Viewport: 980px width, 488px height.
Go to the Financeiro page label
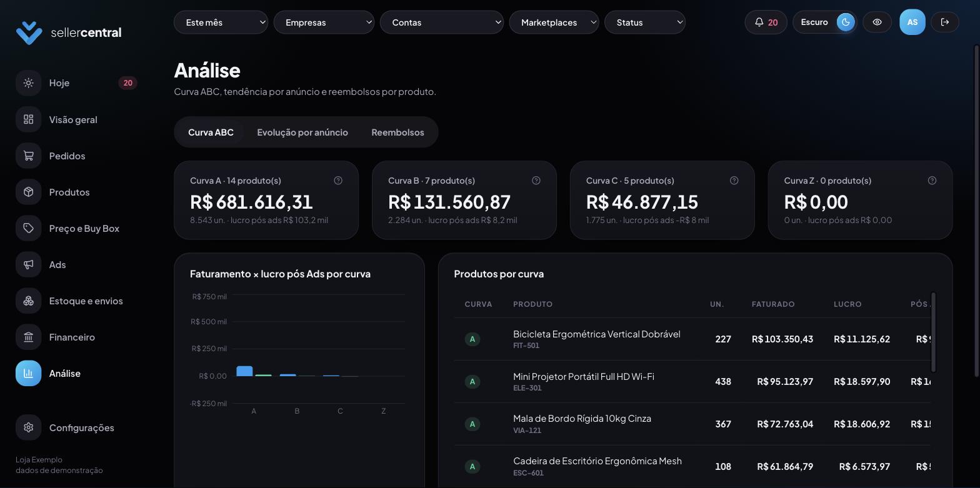tap(72, 337)
